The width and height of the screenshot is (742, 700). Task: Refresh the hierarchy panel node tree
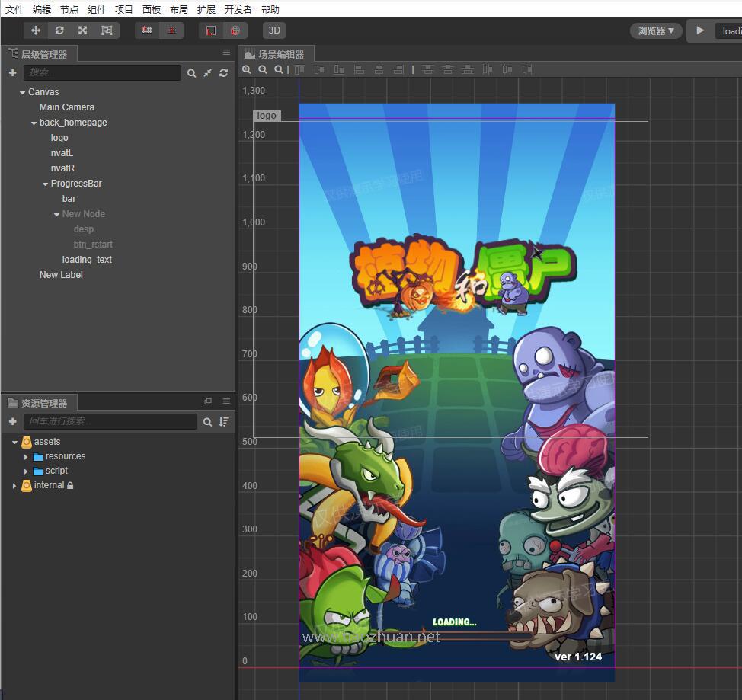point(224,73)
